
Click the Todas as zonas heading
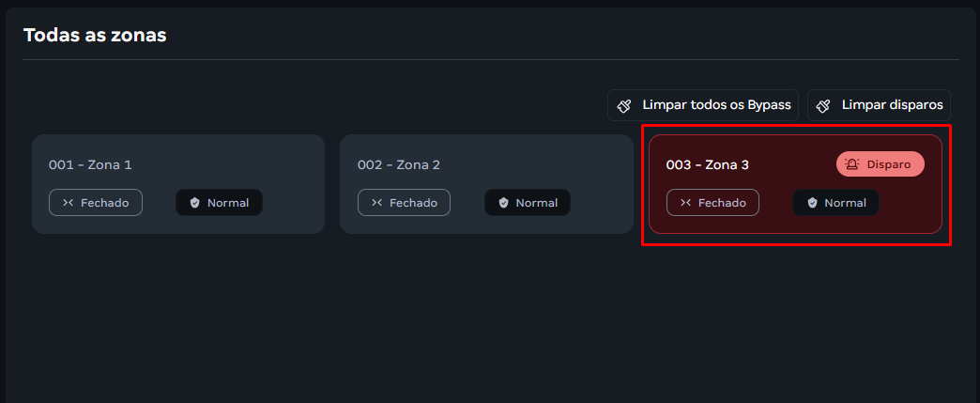95,36
